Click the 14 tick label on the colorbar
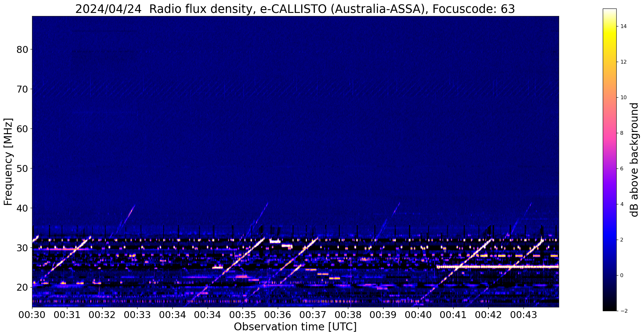This screenshot has height=336, width=644. (x=623, y=26)
